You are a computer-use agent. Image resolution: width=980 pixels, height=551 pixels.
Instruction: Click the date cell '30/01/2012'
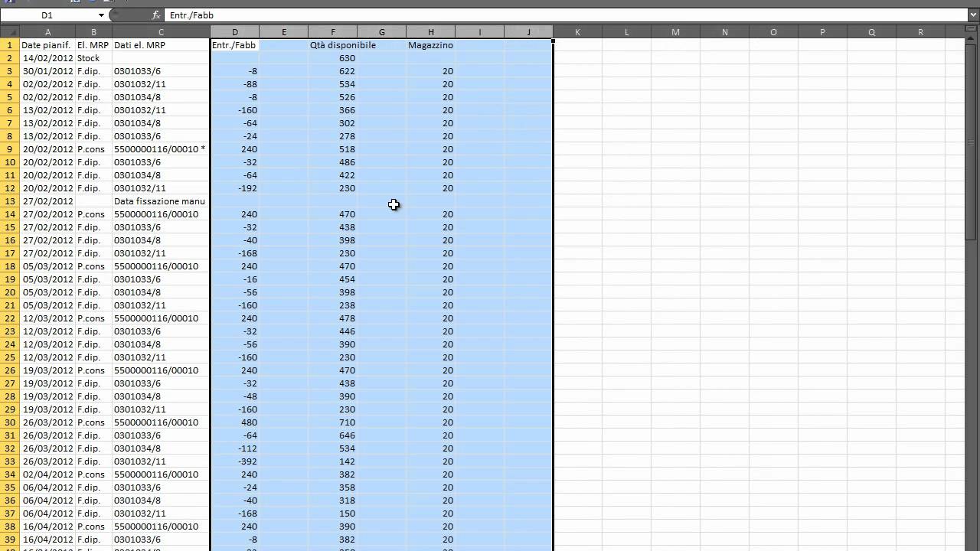47,71
